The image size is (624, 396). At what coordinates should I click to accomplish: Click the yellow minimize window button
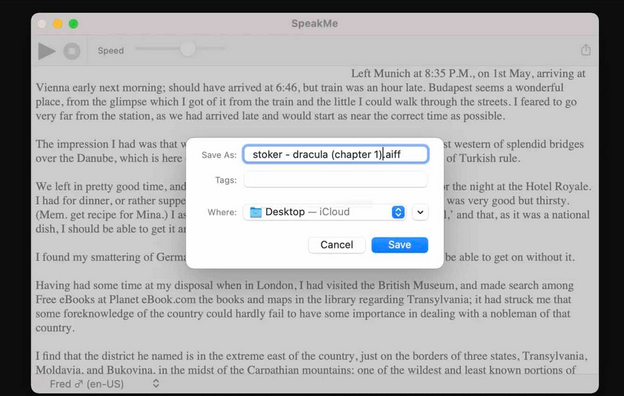(x=58, y=24)
